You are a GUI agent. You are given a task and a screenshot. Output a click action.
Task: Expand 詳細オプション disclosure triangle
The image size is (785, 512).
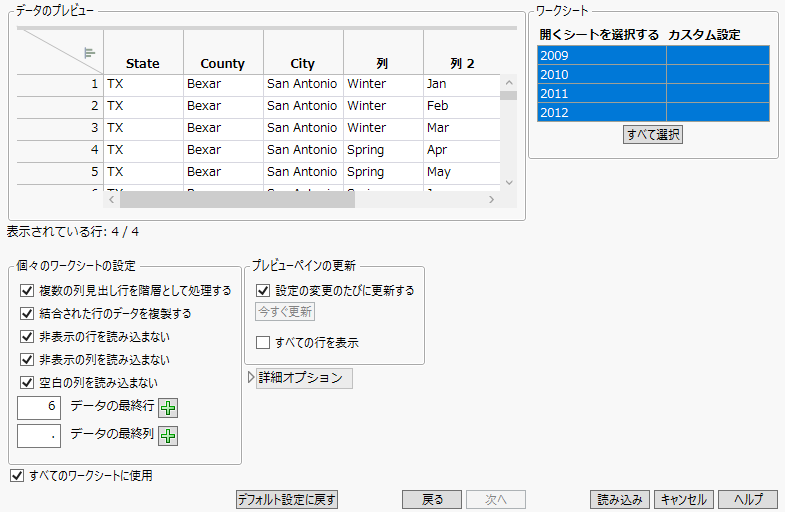251,378
